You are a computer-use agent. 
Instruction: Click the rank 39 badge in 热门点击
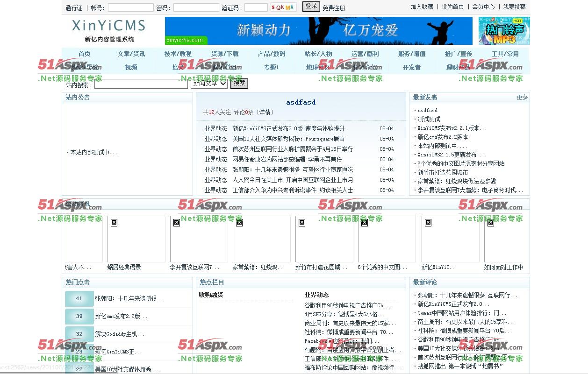[x=79, y=317]
